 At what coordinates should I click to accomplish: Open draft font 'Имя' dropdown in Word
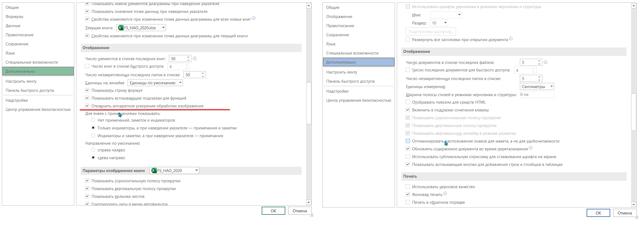(446, 15)
